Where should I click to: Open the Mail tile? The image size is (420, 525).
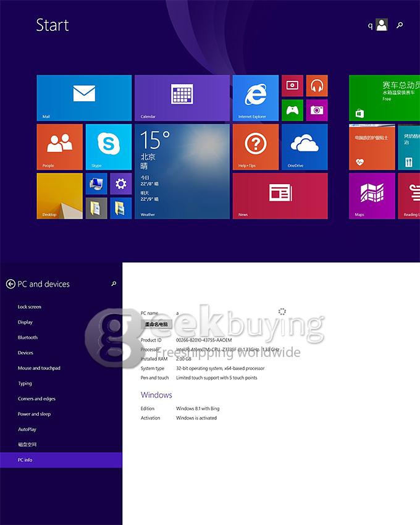[x=84, y=98]
